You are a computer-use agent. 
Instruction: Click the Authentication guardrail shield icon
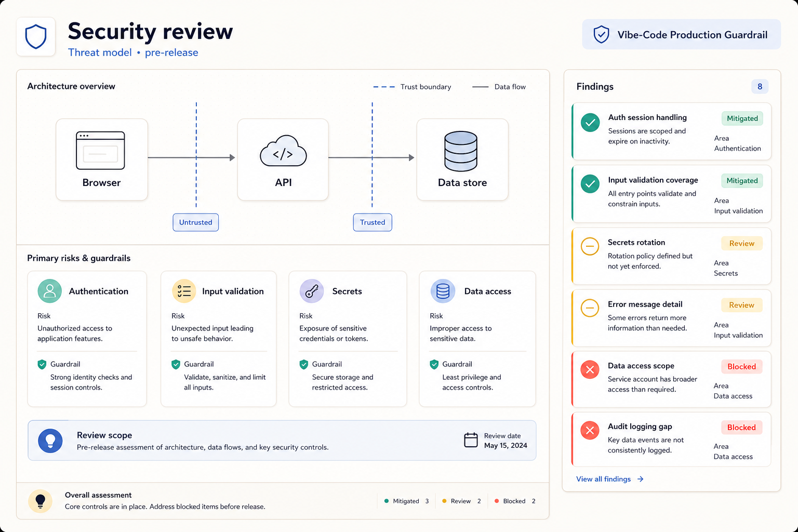[42, 364]
